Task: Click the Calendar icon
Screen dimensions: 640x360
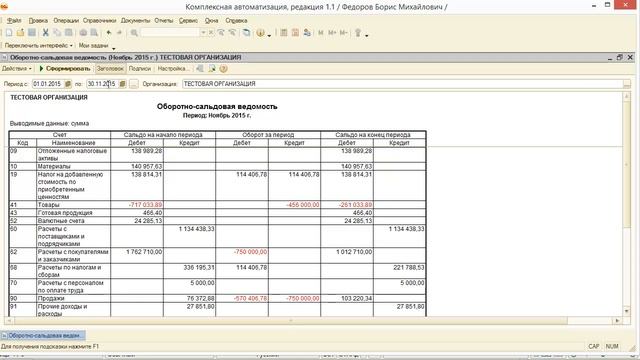Action: [295, 33]
